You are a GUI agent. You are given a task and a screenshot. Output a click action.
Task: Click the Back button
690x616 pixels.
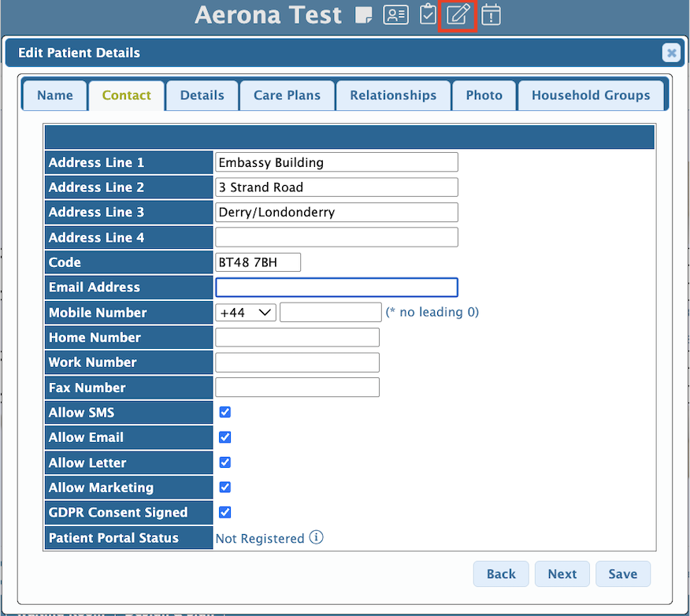(501, 573)
